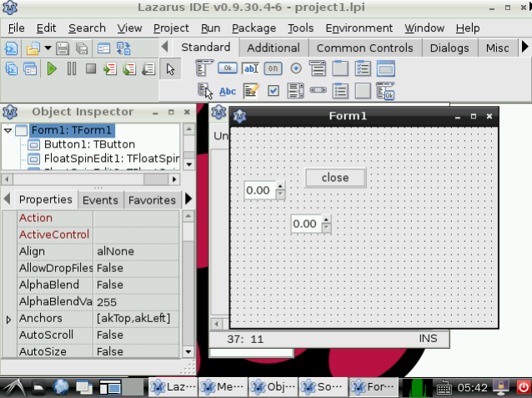
Task: Select the TRadioGroup component icon
Action: click(x=340, y=91)
